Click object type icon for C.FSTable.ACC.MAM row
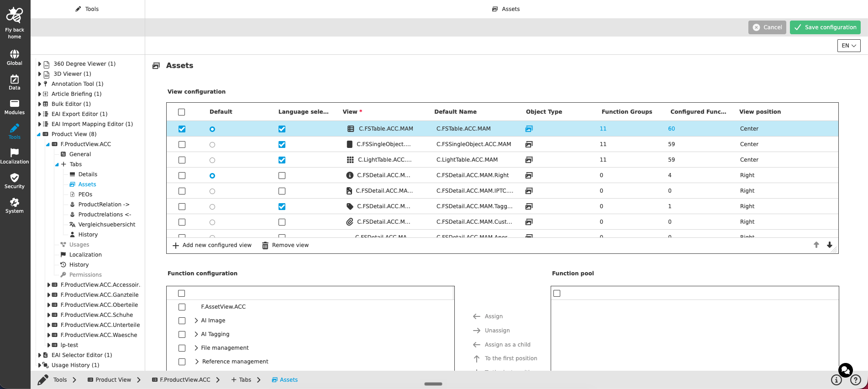 tap(529, 129)
